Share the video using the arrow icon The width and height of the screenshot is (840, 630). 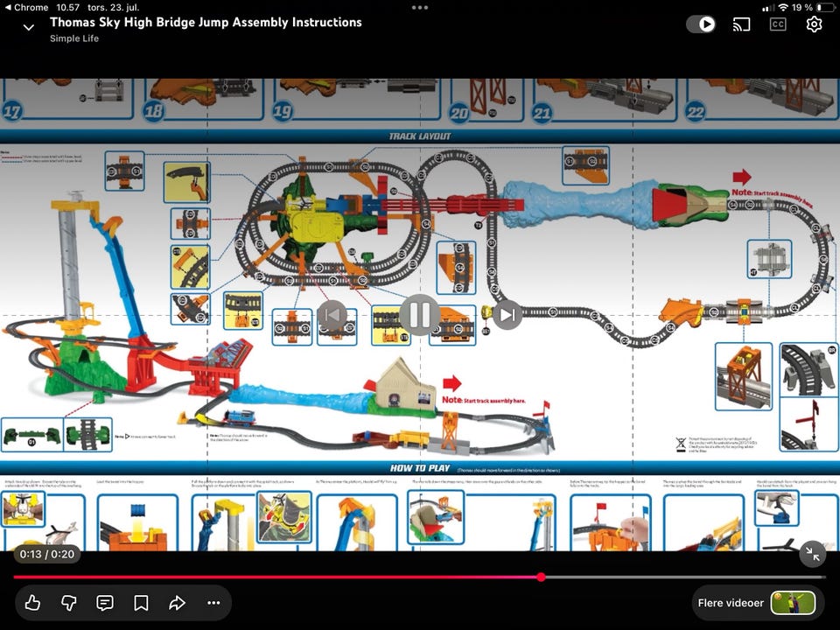click(178, 603)
